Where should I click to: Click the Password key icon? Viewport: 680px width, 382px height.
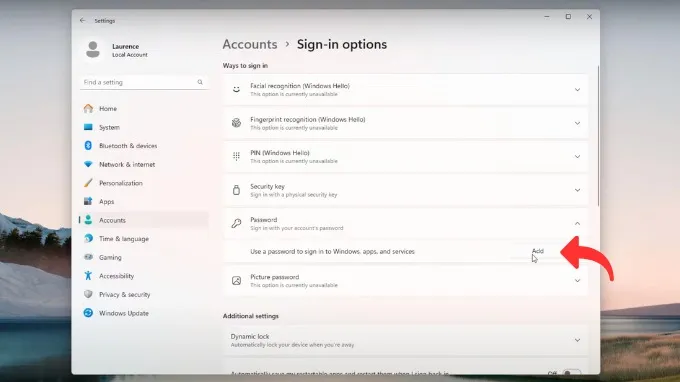[x=236, y=223]
